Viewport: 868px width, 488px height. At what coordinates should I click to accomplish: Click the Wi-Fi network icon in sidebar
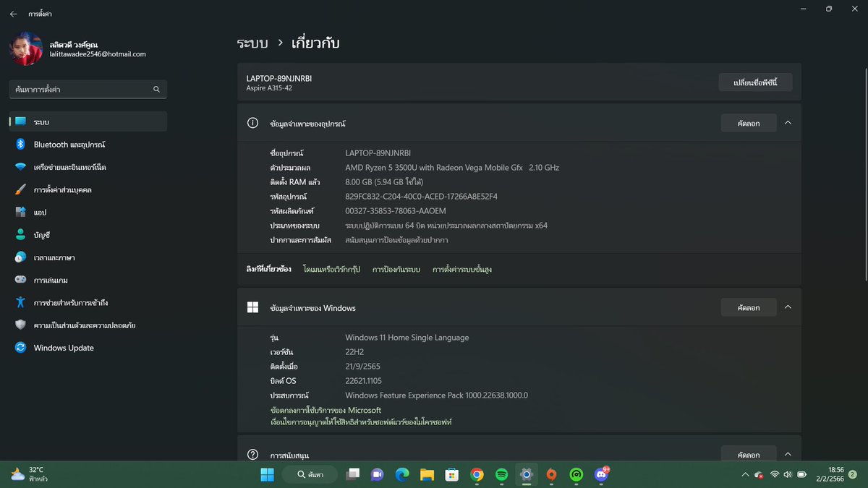click(x=20, y=167)
